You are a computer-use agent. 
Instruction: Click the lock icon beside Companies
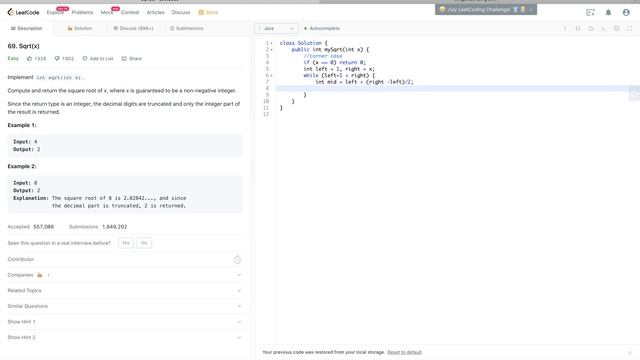pos(40,275)
